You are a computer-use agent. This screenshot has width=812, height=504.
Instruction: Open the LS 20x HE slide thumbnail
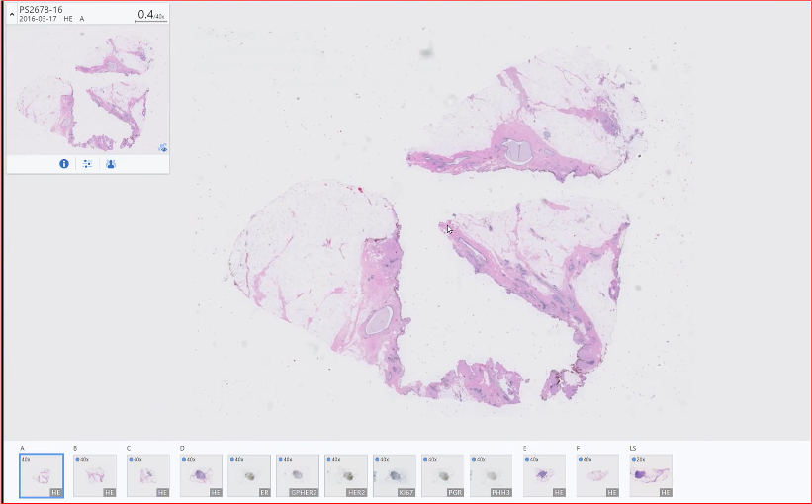tap(651, 475)
